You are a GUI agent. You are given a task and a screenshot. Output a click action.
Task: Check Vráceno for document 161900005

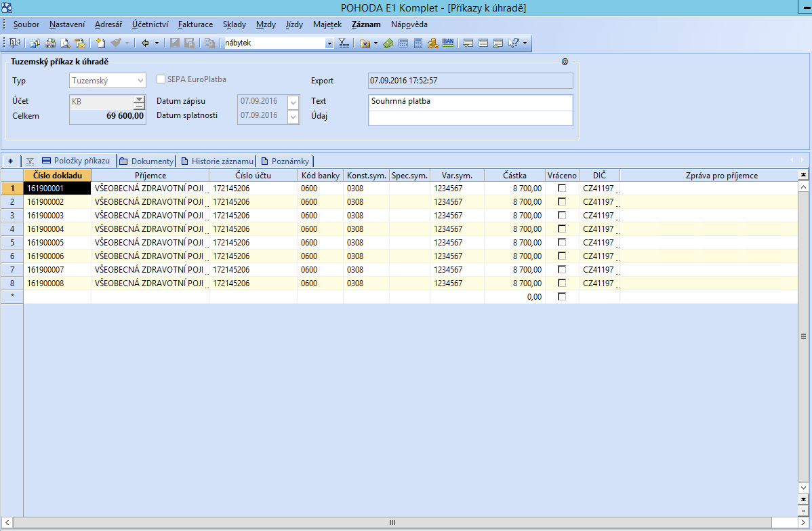(x=562, y=242)
